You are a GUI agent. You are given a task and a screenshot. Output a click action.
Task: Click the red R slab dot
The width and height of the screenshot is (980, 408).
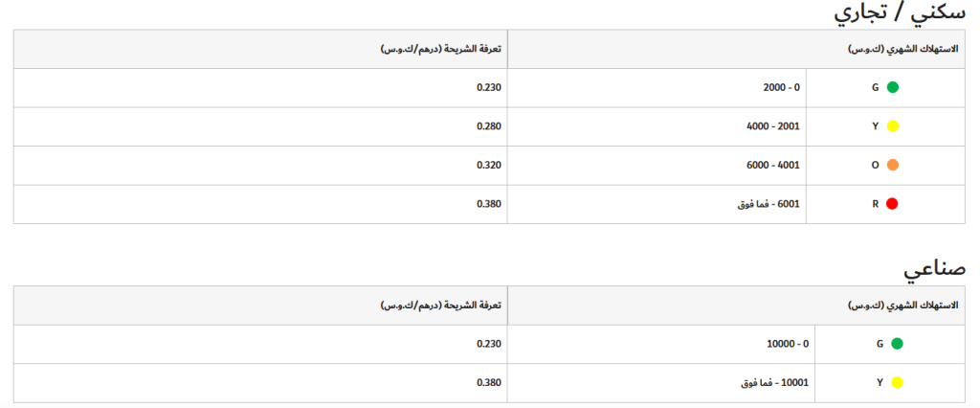(893, 204)
